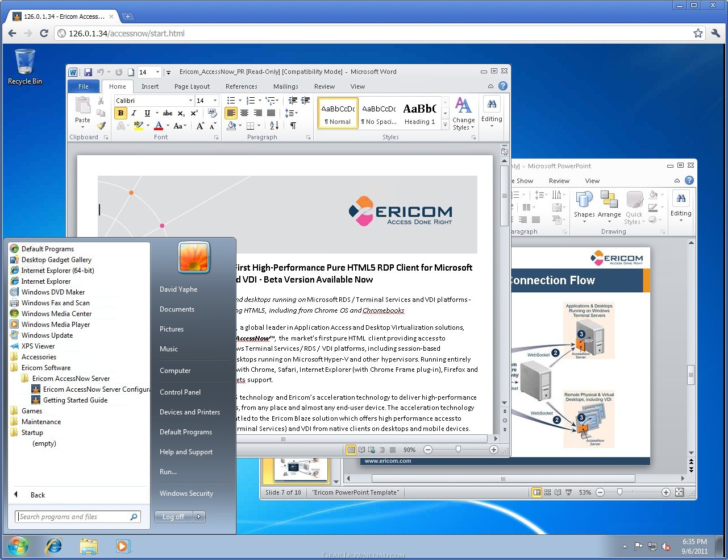This screenshot has height=560, width=728.
Task: Click the Increase Indent icon
Action: pos(306,101)
